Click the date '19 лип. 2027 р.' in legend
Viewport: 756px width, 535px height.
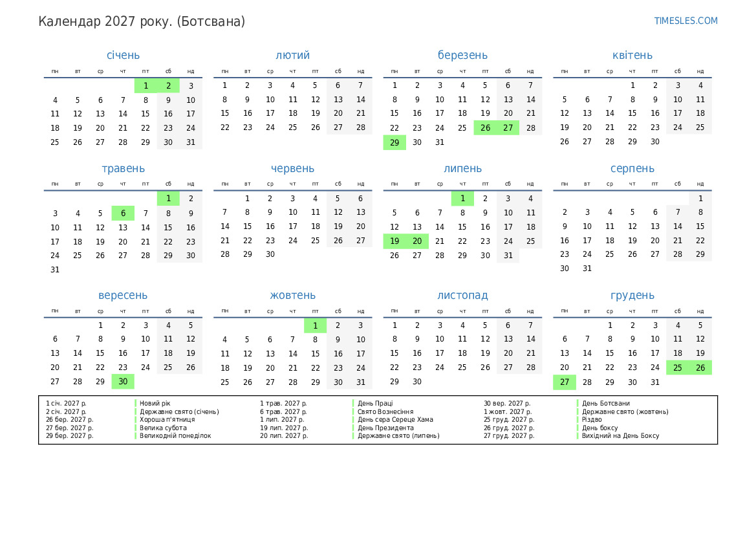[284, 428]
